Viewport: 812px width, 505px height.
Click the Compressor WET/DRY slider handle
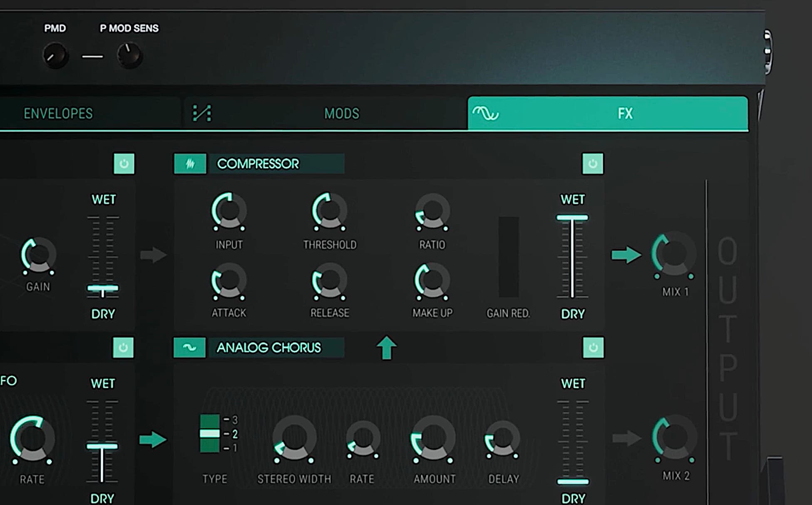572,218
